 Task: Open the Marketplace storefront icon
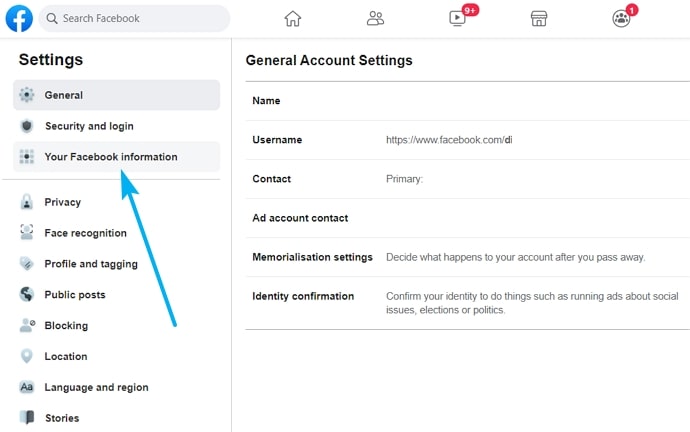click(x=539, y=18)
